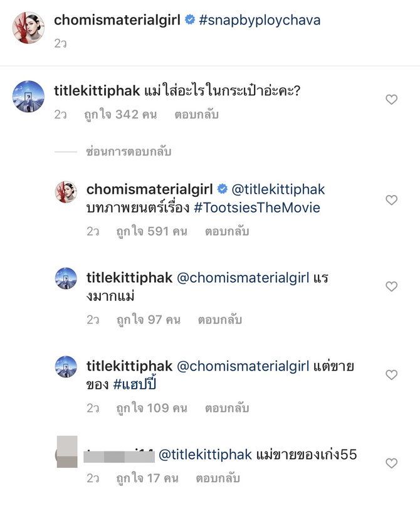Image resolution: width=420 pixels, height=506 pixels.
Task: Open chomismaterialgirl username in post caption
Action: click(117, 20)
